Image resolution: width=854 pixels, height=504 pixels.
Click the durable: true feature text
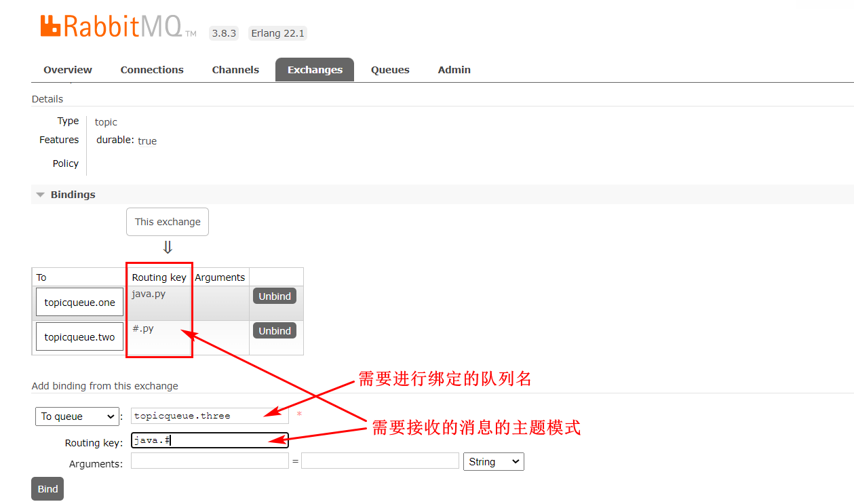coord(126,140)
